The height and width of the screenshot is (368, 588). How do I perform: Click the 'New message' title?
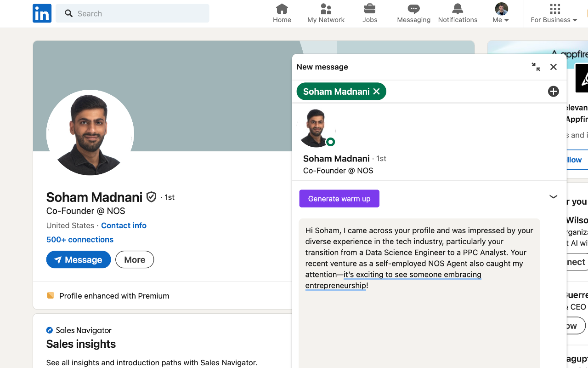322,67
